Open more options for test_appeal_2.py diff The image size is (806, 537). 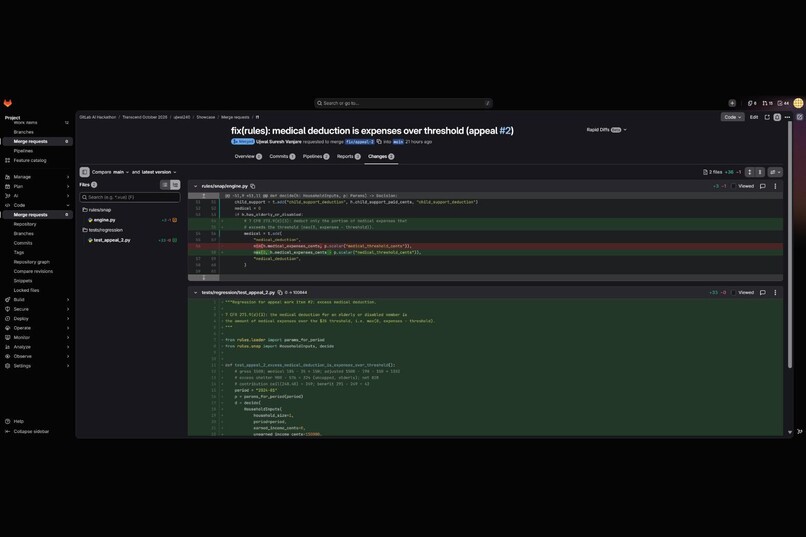pyautogui.click(x=775, y=292)
